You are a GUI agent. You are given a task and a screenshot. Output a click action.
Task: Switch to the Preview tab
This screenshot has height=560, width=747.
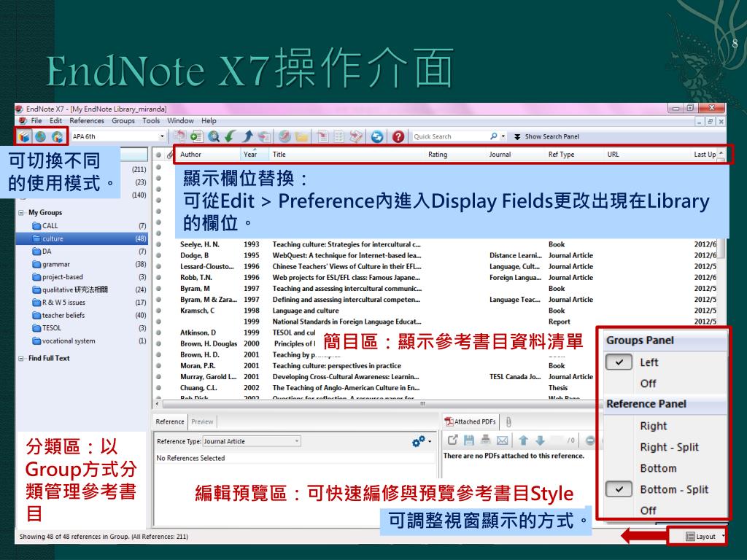[x=203, y=421]
